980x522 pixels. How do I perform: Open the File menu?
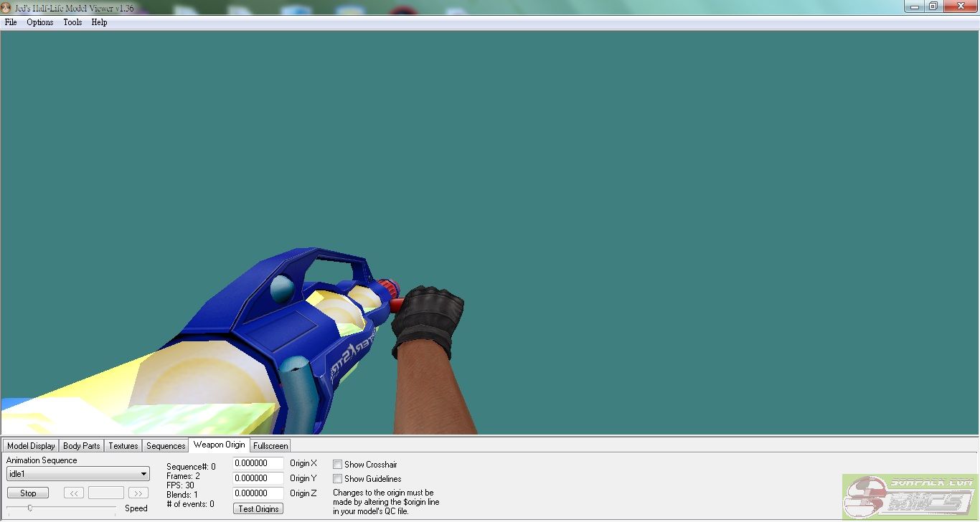click(11, 22)
